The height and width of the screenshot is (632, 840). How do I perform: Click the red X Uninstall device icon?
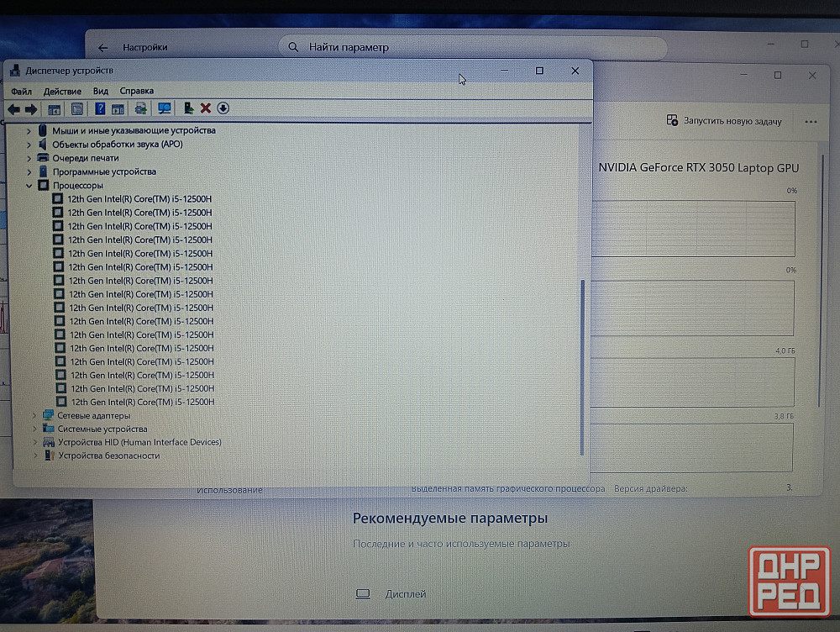pos(205,108)
